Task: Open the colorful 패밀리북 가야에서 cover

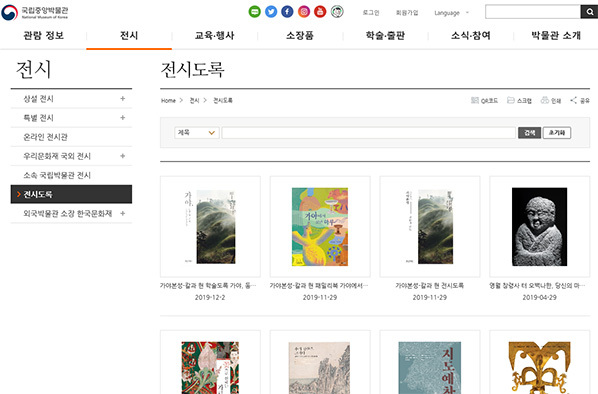Action: point(320,227)
